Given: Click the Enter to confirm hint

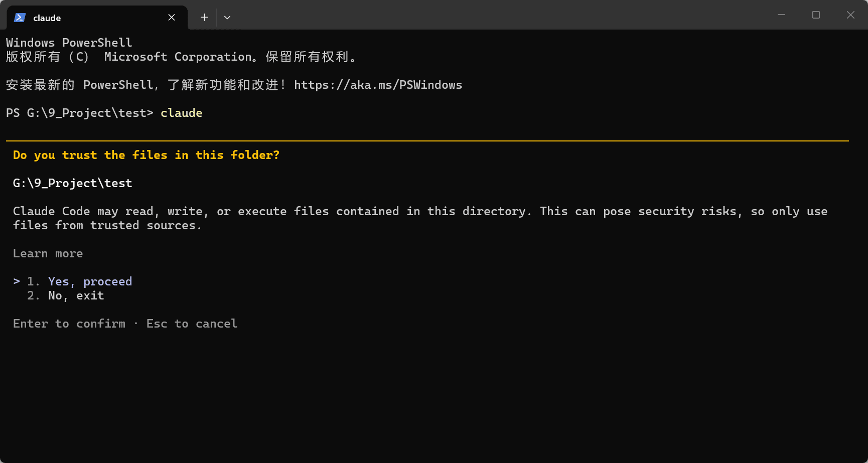Looking at the screenshot, I should click(x=69, y=324).
